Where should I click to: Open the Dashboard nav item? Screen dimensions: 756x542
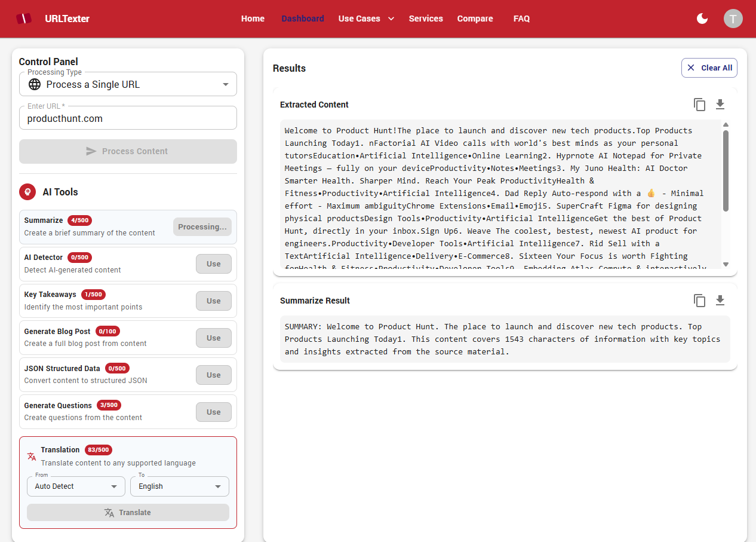point(303,19)
